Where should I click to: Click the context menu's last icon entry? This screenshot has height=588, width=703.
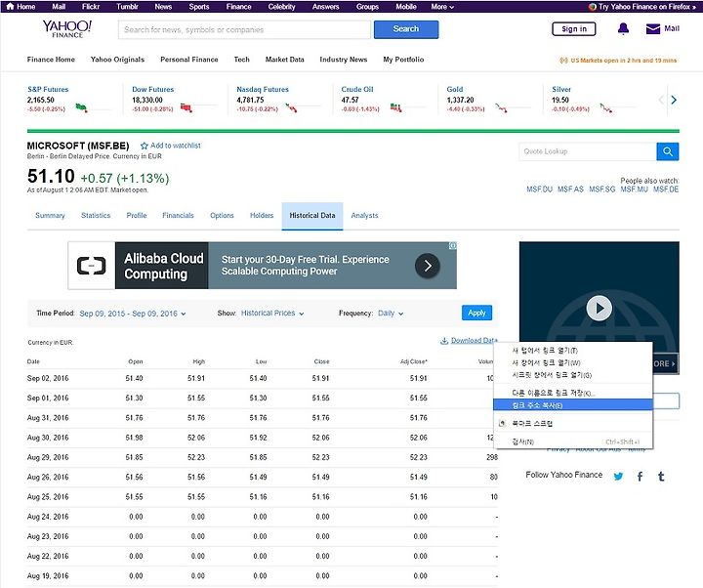503,423
